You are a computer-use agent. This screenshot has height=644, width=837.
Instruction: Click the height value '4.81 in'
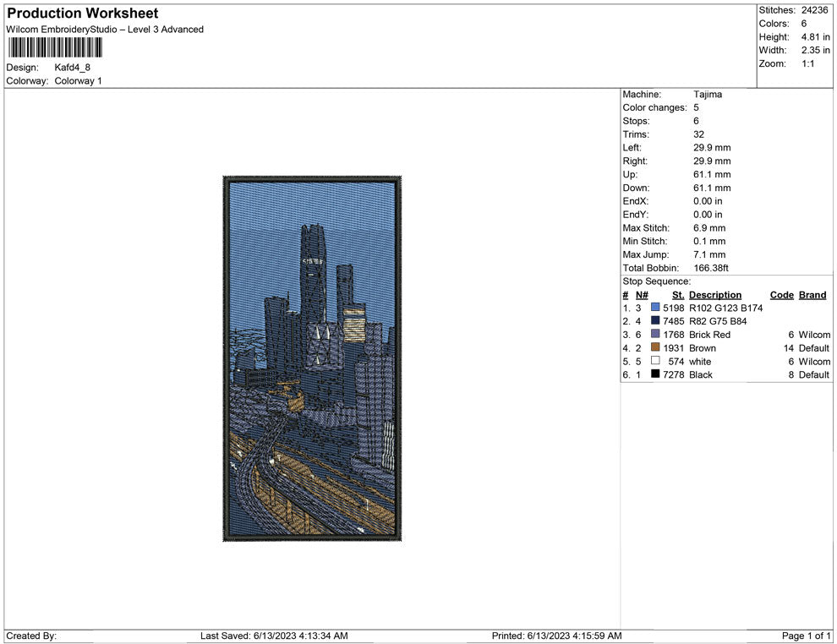coord(815,37)
